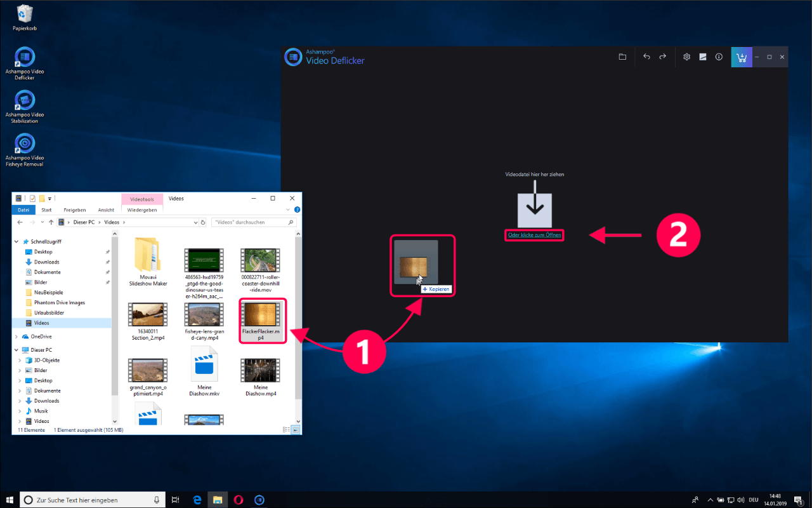Refresh the Videos folder view

point(203,222)
